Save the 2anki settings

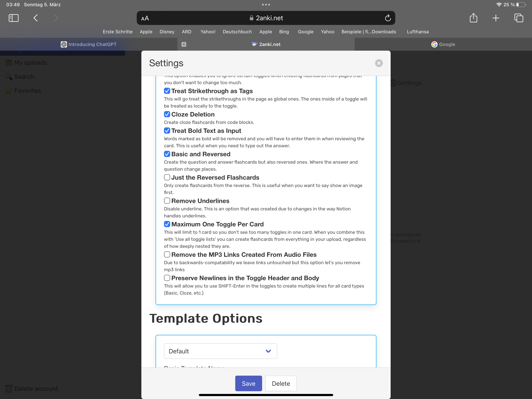(x=248, y=383)
